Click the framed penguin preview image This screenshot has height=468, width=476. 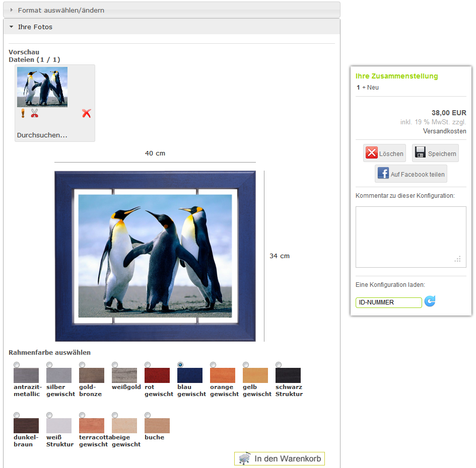[155, 256]
